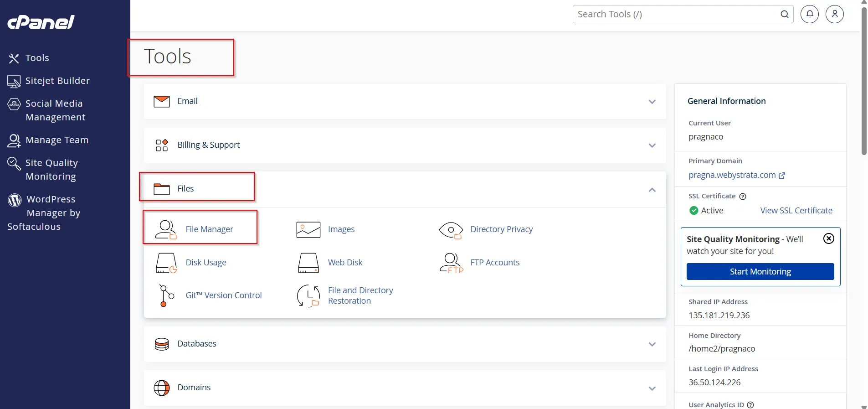Viewport: 868px width, 409px height.
Task: Click the Databases section header label
Action: pos(197,344)
